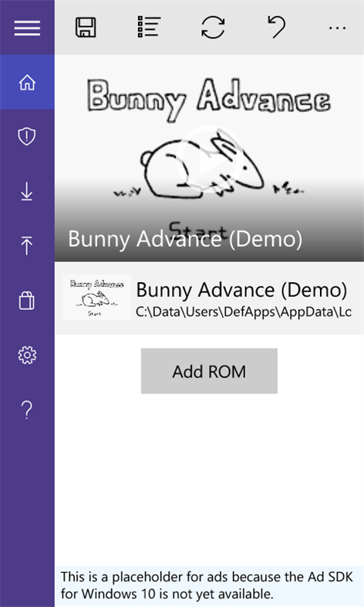Click the Bunny Advance (Demo) banner title

(x=185, y=238)
